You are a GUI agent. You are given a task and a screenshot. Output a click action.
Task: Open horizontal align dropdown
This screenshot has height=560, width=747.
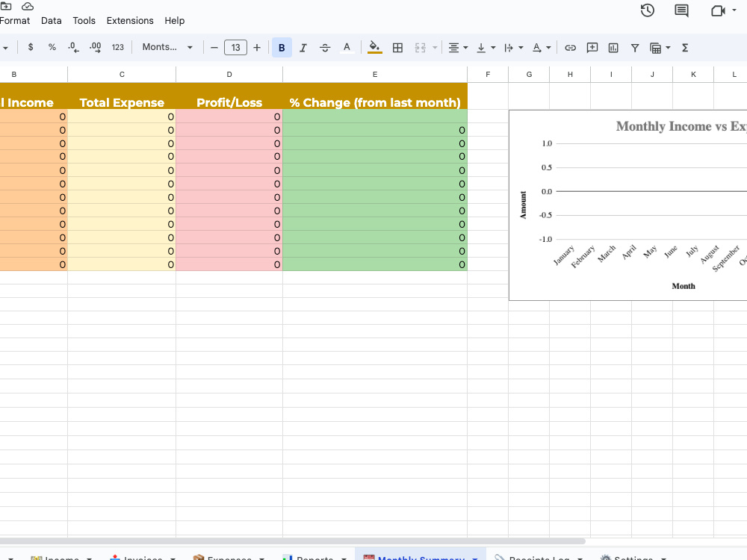tap(458, 48)
